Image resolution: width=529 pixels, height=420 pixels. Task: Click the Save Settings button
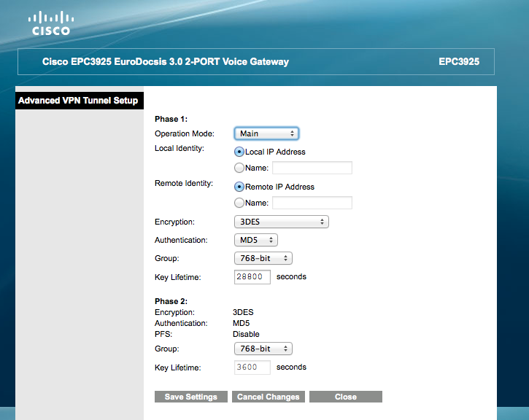pyautogui.click(x=191, y=397)
